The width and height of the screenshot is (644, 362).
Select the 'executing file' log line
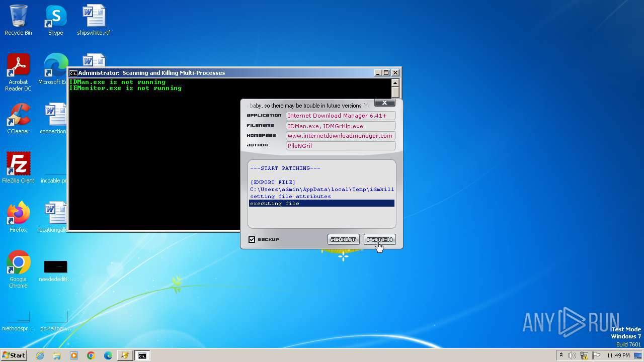321,204
